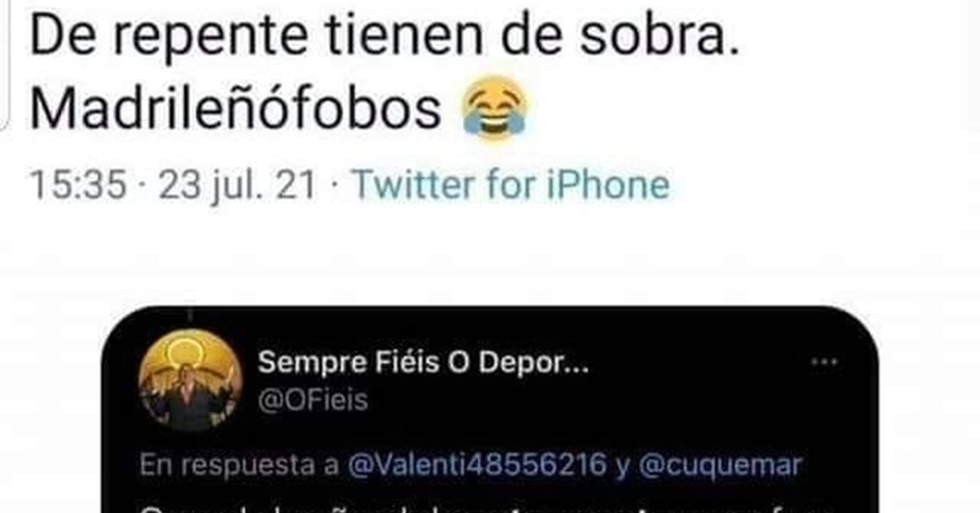Image resolution: width=980 pixels, height=513 pixels.
Task: Open the quoted tweet's dark card background
Action: tap(490, 410)
